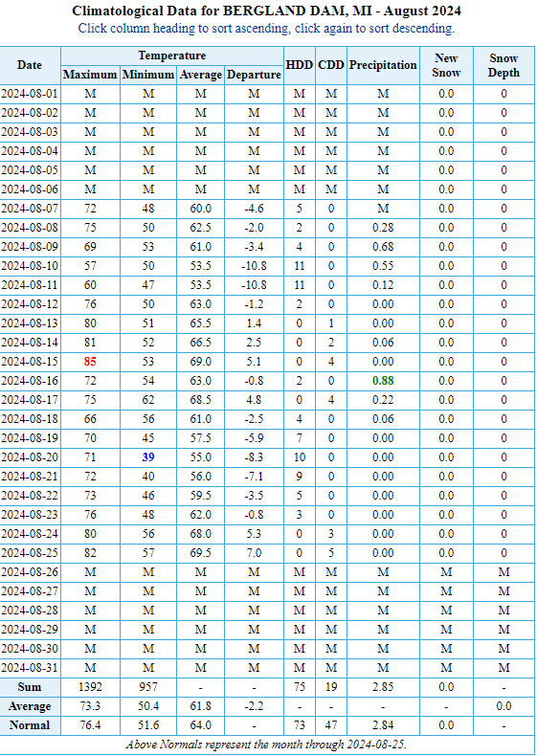Select the 2024-08-13 date cell
This screenshot has width=537, height=756.
point(30,323)
